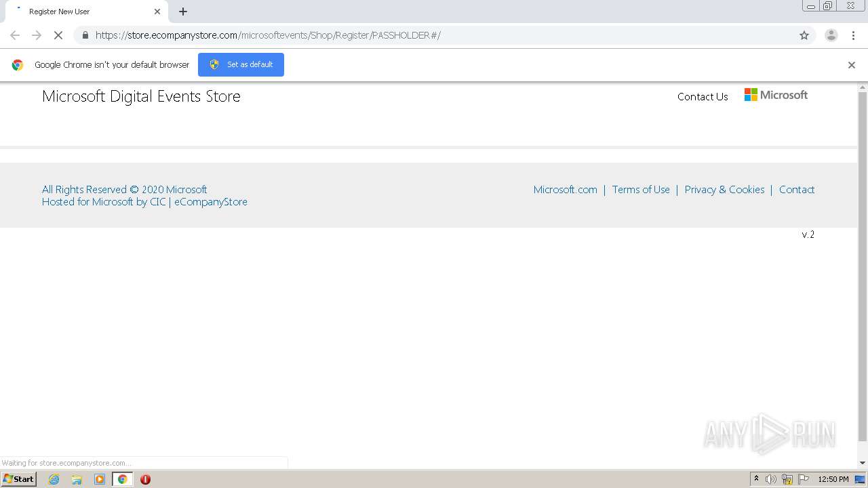Image resolution: width=868 pixels, height=488 pixels.
Task: Open footer Contact link
Action: coord(797,190)
